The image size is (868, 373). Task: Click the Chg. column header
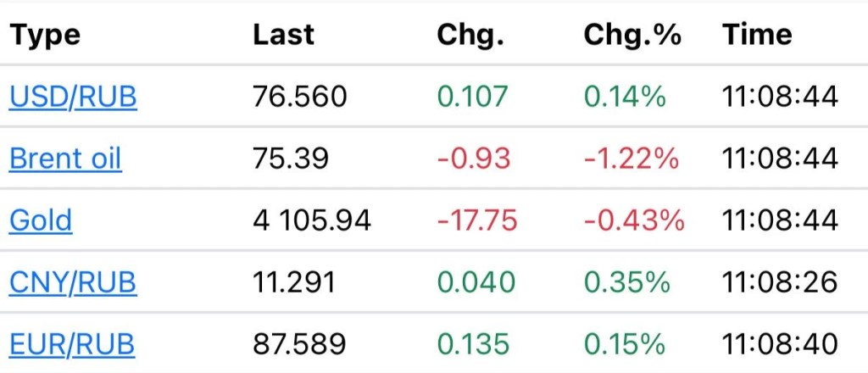coord(470,36)
